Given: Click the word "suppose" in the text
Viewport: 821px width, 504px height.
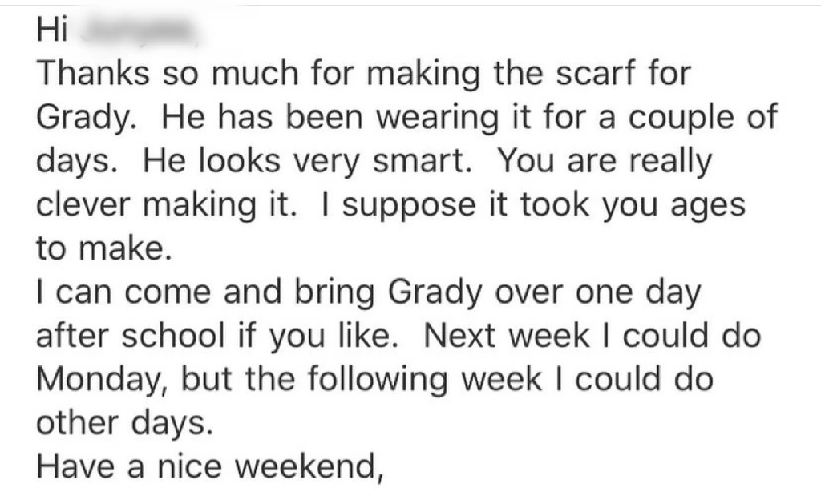Looking at the screenshot, I should click(x=409, y=206).
